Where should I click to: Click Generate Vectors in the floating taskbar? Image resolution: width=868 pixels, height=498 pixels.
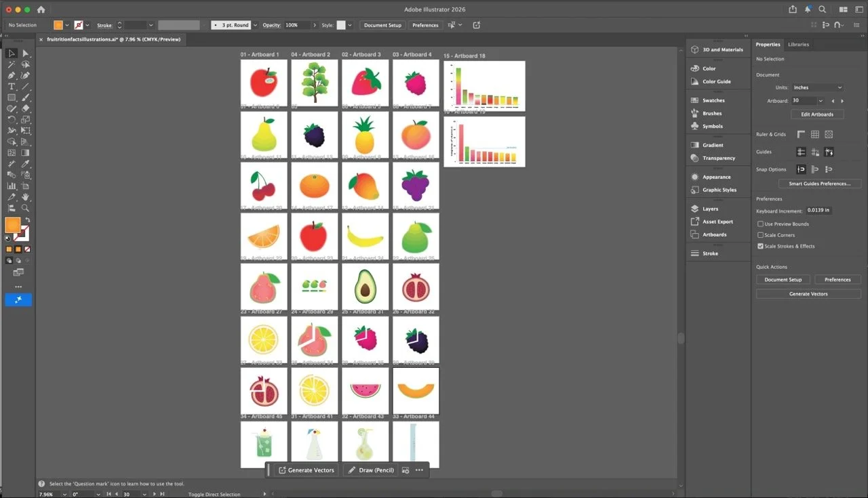pyautogui.click(x=307, y=470)
